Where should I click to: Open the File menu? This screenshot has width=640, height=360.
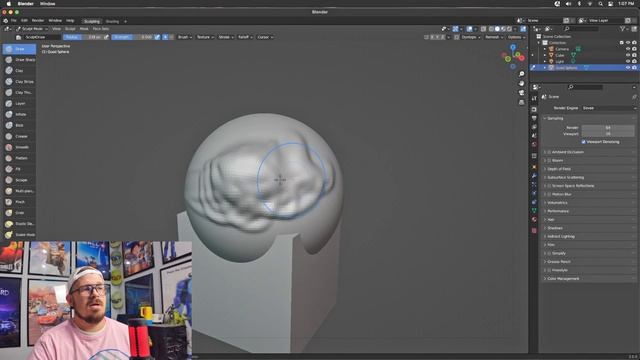point(13,21)
